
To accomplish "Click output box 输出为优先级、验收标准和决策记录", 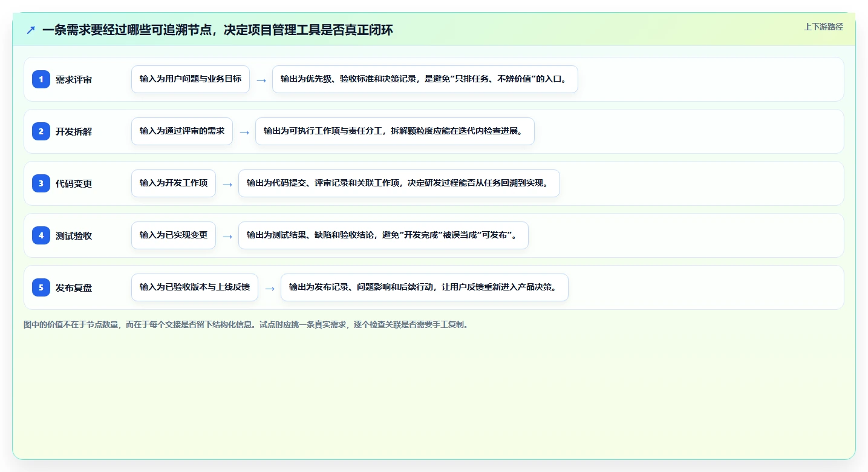I will [x=425, y=79].
